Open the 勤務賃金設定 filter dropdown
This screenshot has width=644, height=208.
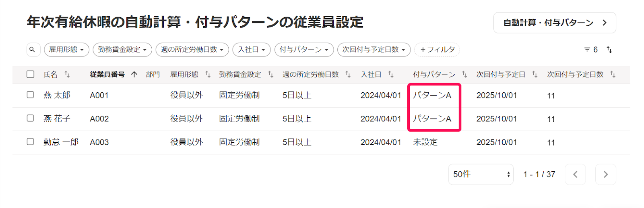(122, 50)
